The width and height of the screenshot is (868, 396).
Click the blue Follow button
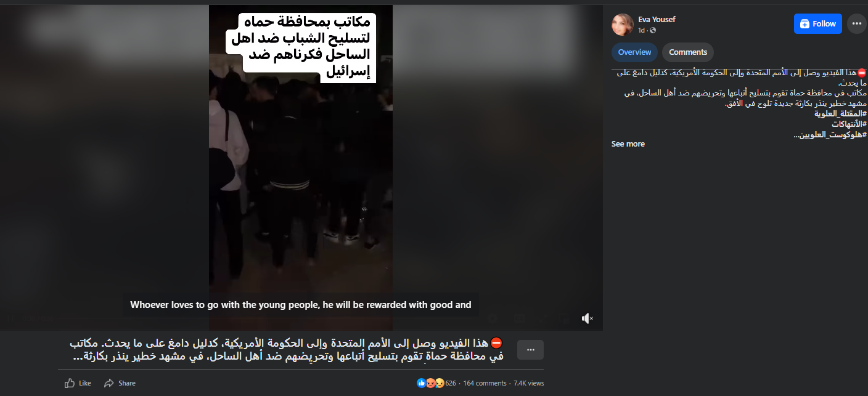tap(817, 24)
